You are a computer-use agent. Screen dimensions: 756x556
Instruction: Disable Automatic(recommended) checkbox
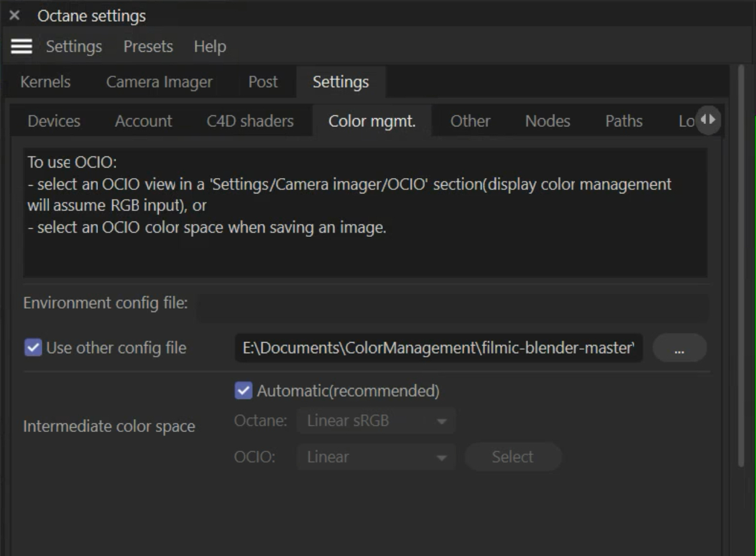tap(243, 391)
